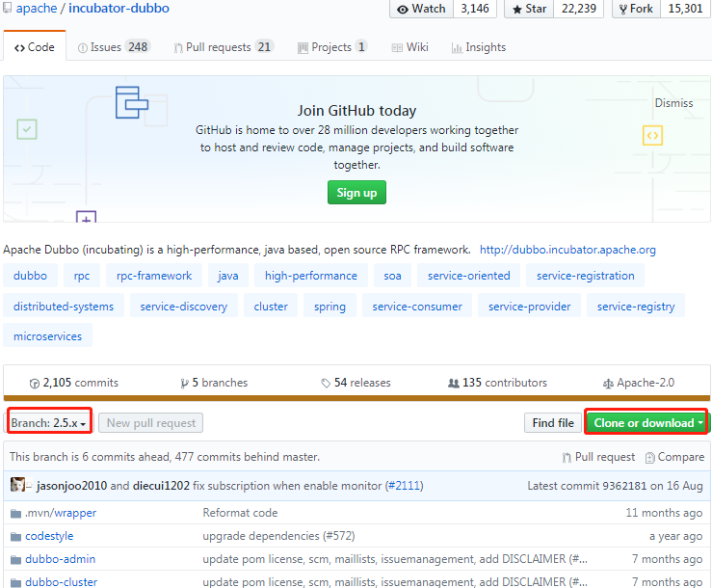712x588 pixels.
Task: Select the rpc topic tag
Action: click(82, 276)
